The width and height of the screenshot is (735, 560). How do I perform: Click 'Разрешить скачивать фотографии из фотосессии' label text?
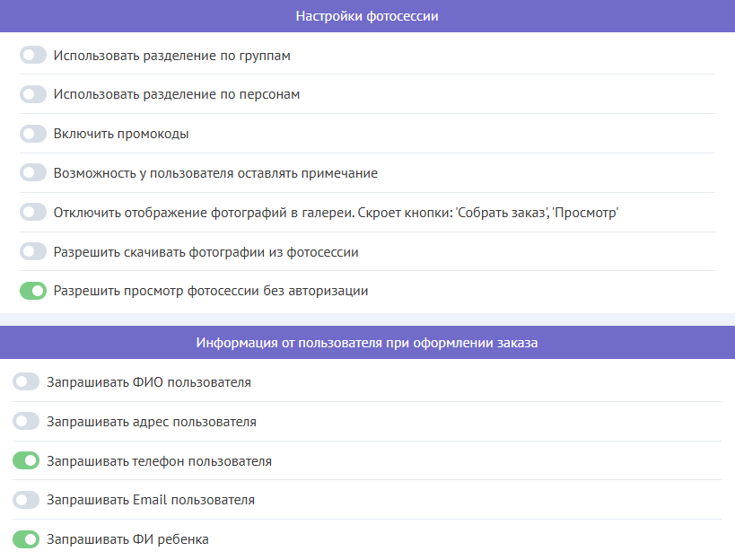206,252
